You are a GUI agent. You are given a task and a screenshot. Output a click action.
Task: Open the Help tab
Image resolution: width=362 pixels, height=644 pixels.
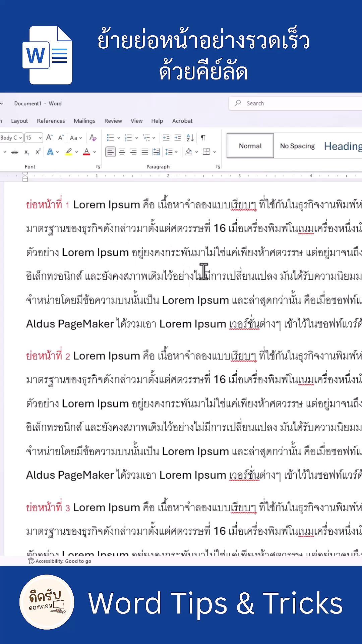coord(157,121)
